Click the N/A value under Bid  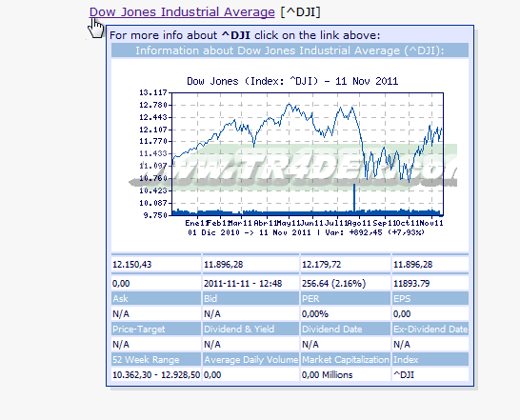(250, 314)
